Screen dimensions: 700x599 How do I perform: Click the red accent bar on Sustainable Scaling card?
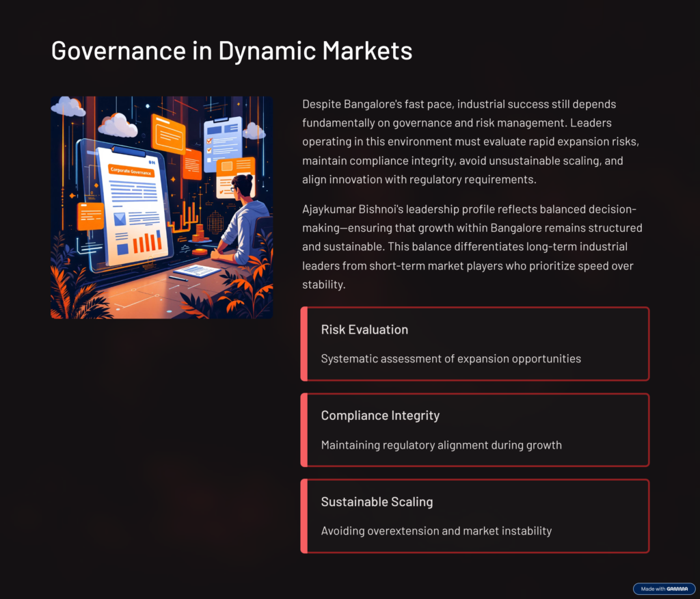tap(304, 516)
